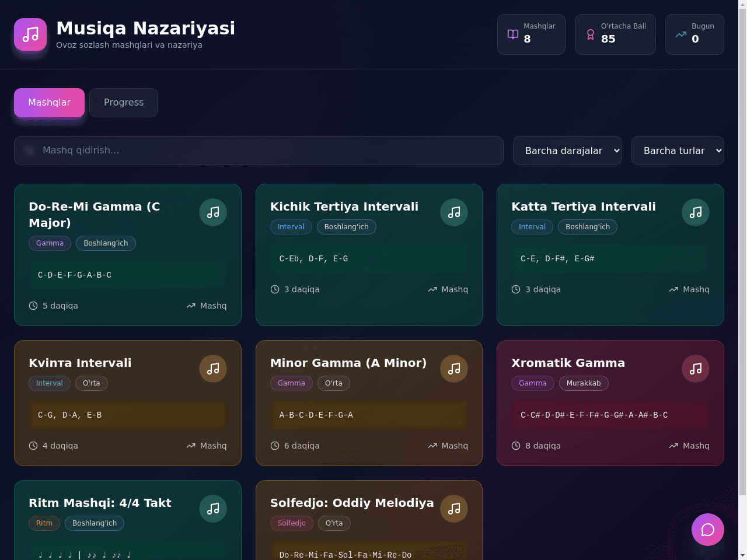Click the Musiqa Nazariyasi app logo icon

click(x=30, y=34)
